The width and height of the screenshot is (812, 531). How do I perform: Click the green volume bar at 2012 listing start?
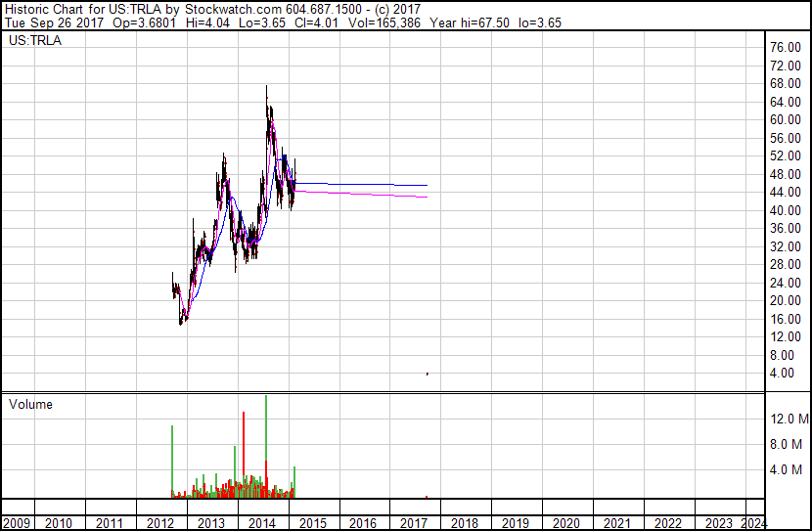click(172, 462)
